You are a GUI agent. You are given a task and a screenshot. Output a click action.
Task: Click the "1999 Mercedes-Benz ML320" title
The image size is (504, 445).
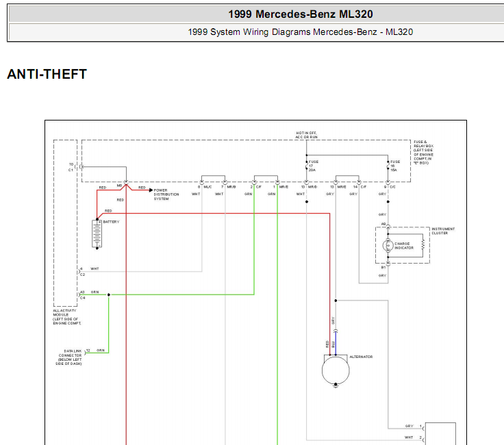click(x=301, y=14)
